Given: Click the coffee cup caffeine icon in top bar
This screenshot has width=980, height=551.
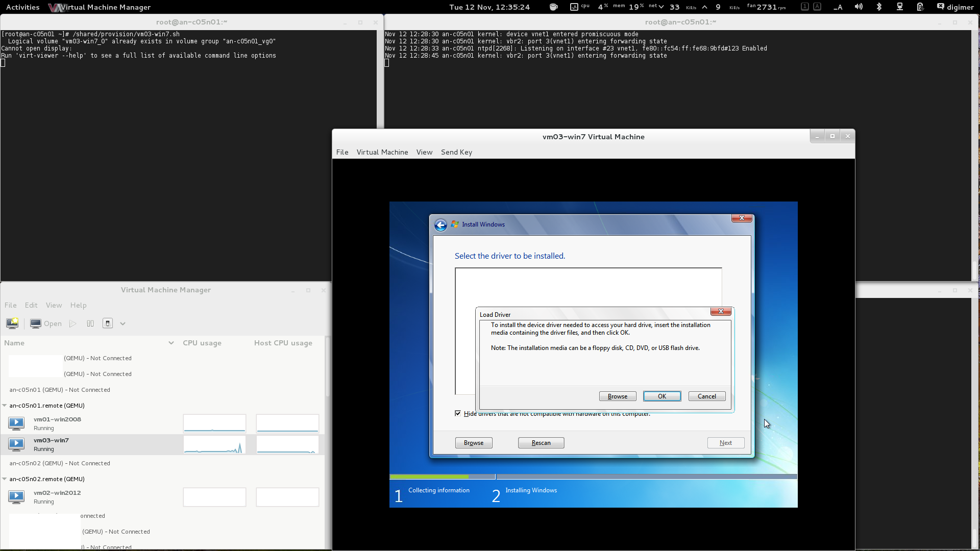Looking at the screenshot, I should (x=554, y=7).
